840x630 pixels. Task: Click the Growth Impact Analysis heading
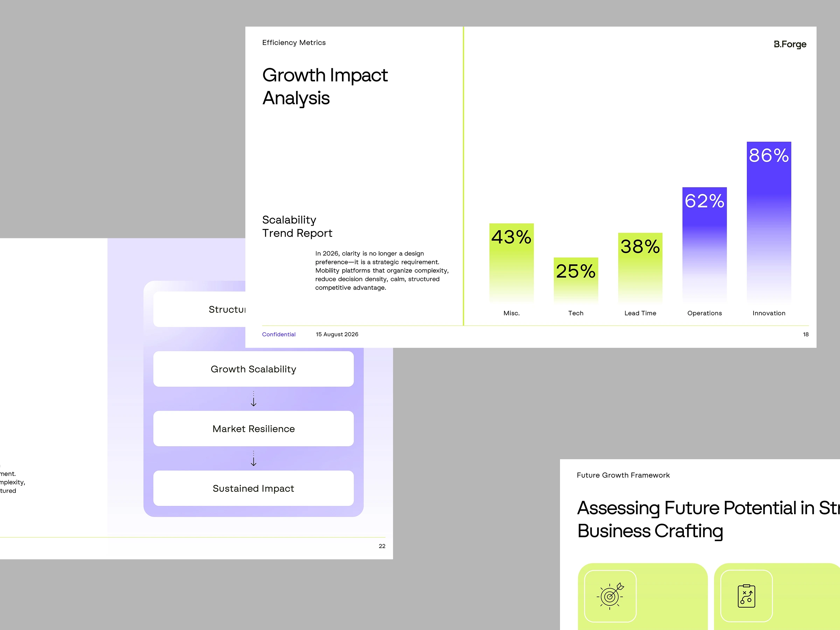pyautogui.click(x=325, y=86)
